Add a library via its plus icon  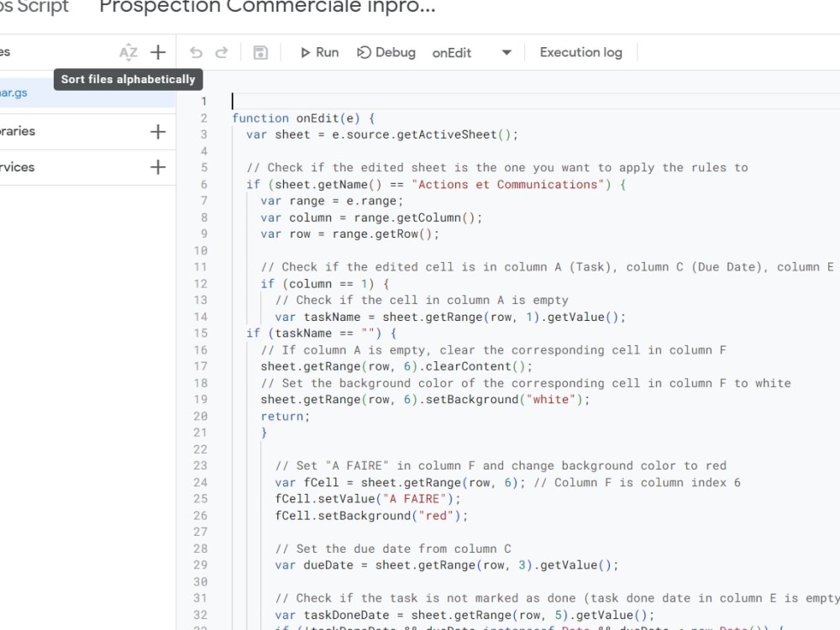click(159, 130)
